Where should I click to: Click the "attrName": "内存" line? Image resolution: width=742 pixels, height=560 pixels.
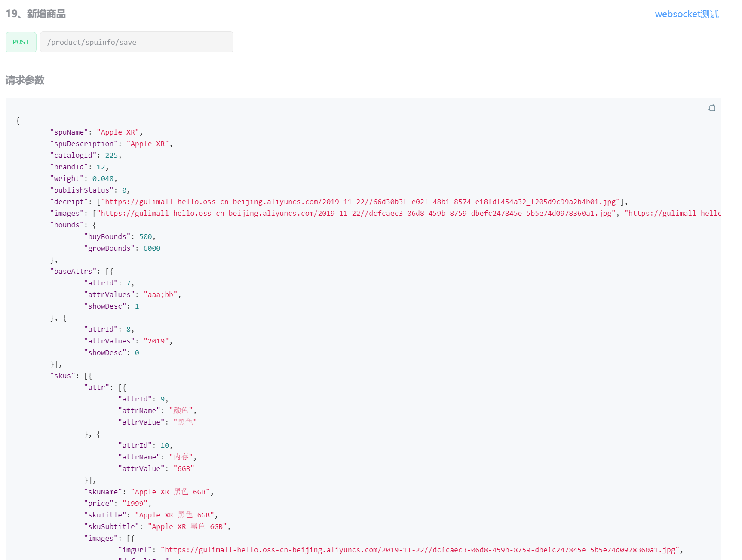click(157, 457)
